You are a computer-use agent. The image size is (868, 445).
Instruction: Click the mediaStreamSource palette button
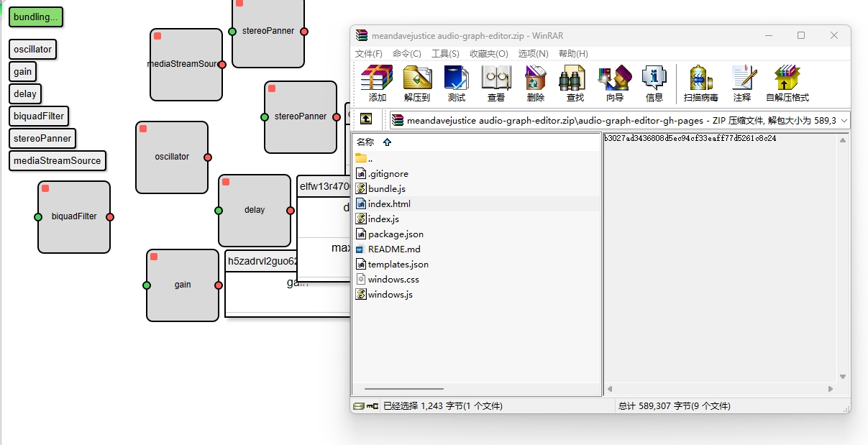pos(58,161)
